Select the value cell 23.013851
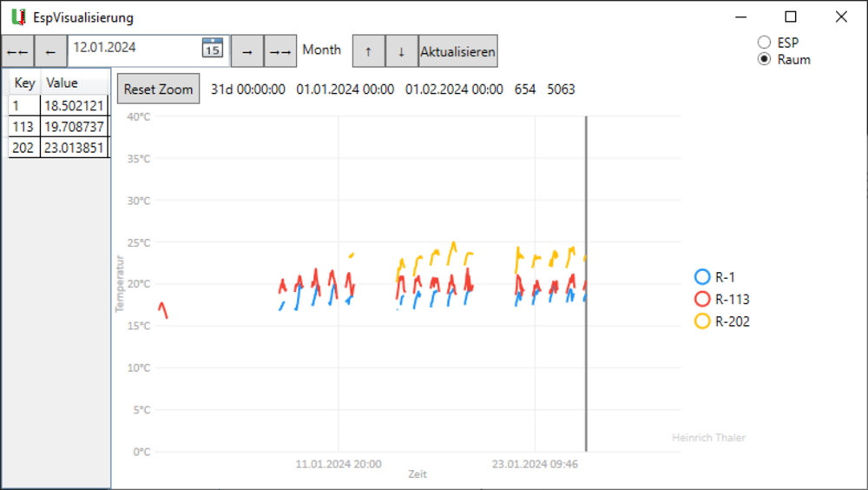The height and width of the screenshot is (490, 868). (x=75, y=149)
